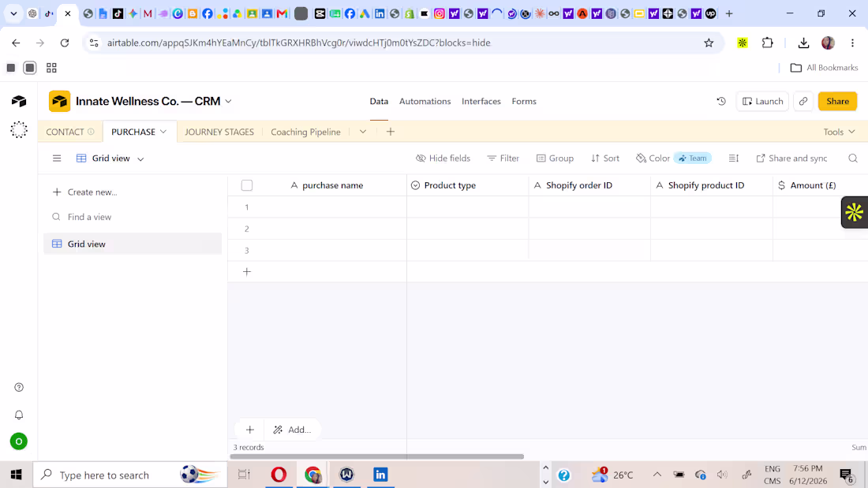Click the Product type column header
The width and height of the screenshot is (868, 488).
pos(468,185)
